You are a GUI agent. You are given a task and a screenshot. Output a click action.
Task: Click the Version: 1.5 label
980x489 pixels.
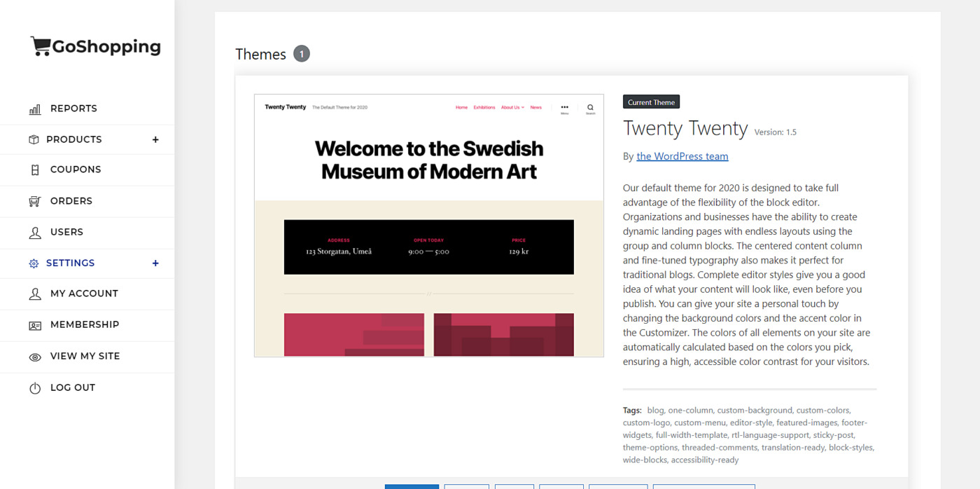point(775,132)
